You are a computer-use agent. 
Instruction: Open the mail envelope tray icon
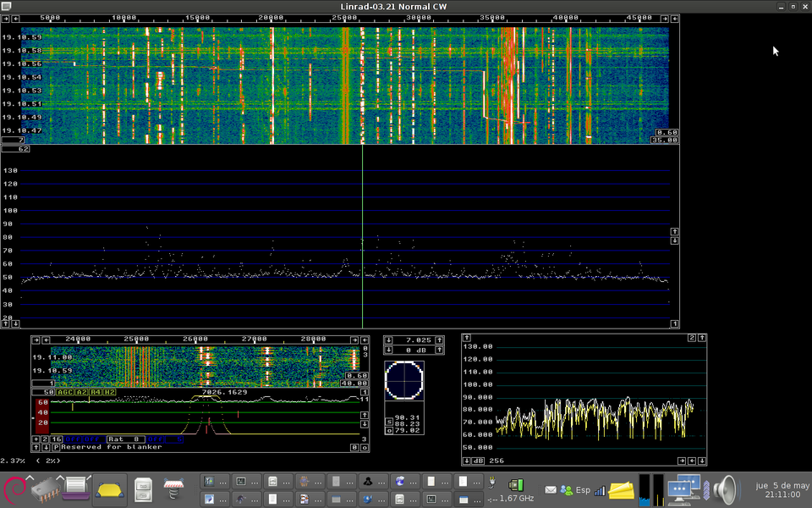[551, 489]
